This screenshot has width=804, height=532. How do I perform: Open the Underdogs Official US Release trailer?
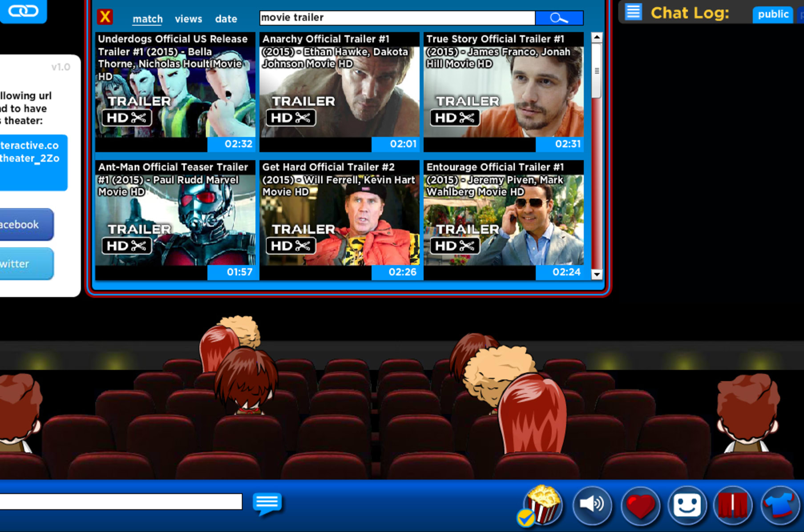pos(175,92)
